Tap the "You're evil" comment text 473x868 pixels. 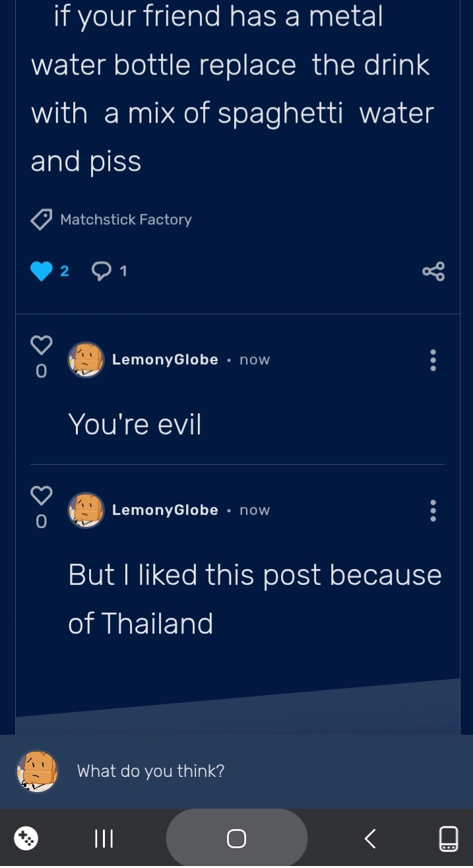pyautogui.click(x=135, y=424)
